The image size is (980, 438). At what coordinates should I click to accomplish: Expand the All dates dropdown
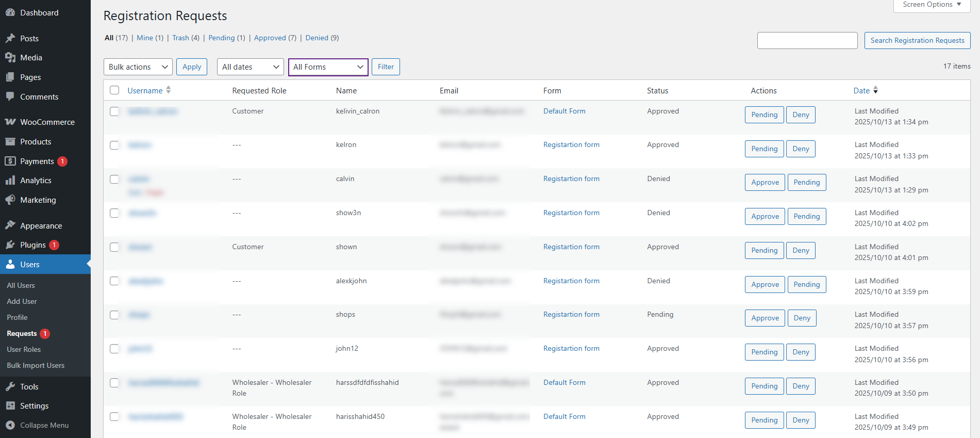pos(251,67)
